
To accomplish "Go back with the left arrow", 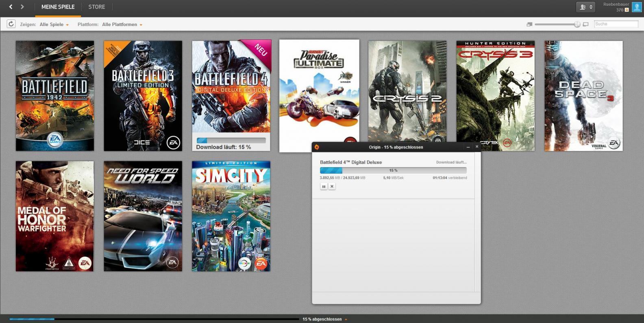I will [11, 7].
